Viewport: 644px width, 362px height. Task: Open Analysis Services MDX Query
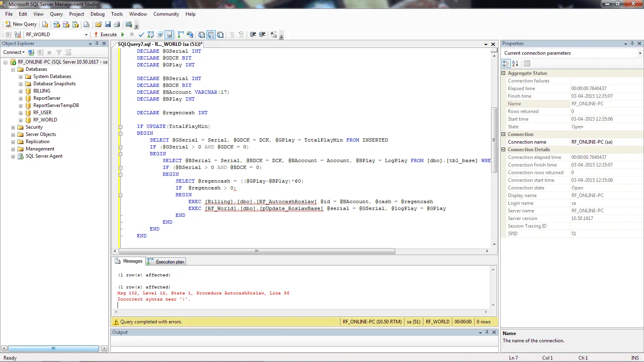tap(56, 24)
